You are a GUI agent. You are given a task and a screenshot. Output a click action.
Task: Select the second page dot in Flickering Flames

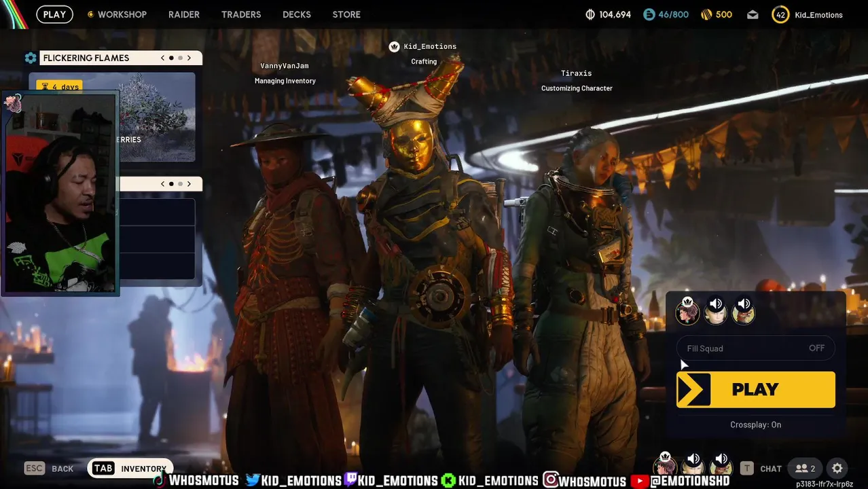click(180, 58)
